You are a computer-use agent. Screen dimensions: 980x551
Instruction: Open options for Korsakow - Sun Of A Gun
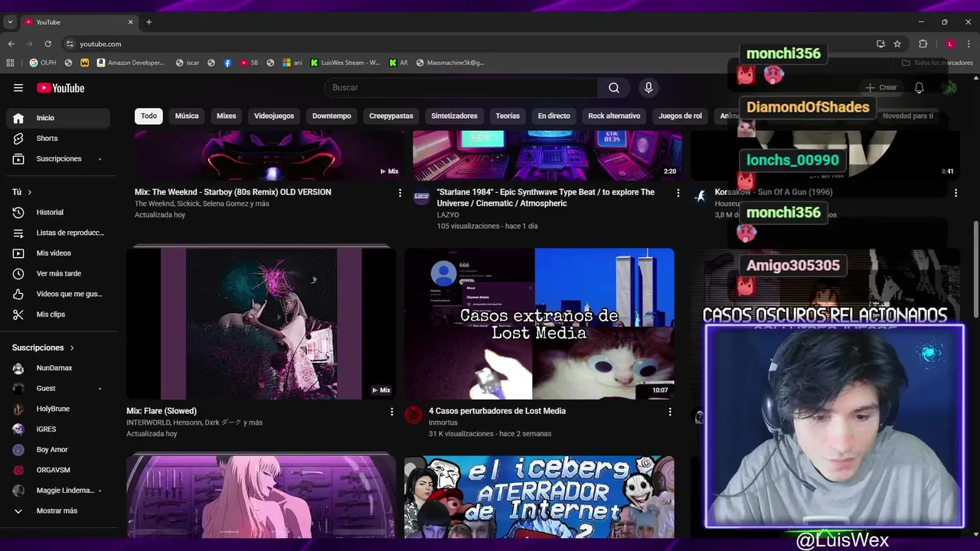click(x=955, y=193)
